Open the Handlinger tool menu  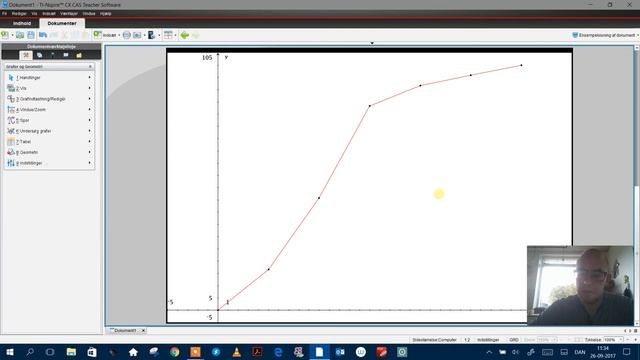tap(49, 78)
